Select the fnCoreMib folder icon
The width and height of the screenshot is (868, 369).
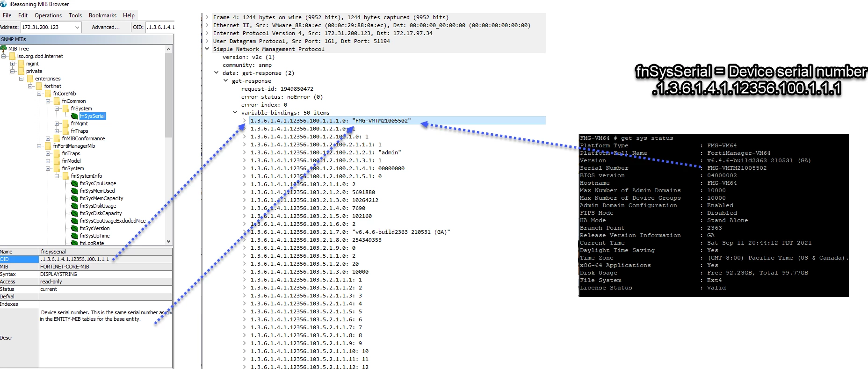tap(48, 94)
